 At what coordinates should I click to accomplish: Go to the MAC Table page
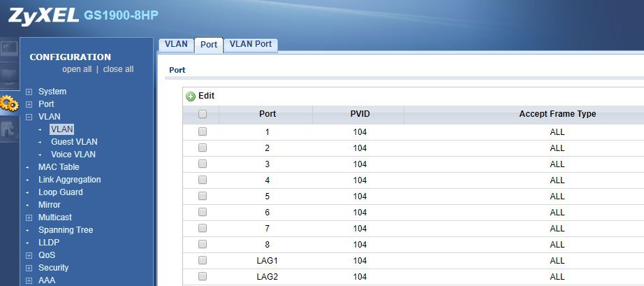pos(59,167)
